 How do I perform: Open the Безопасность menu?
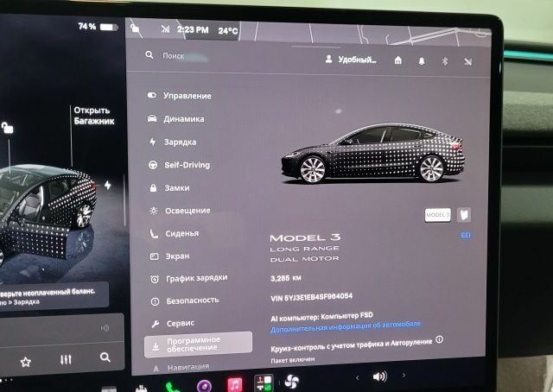(184, 300)
